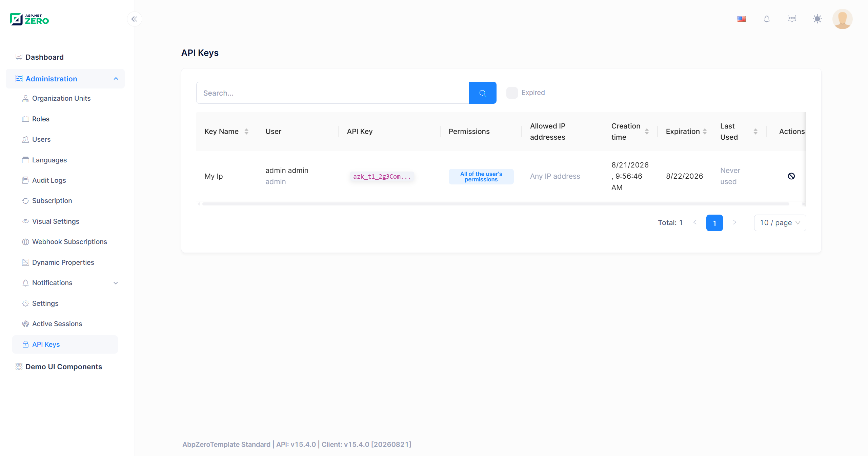This screenshot has height=456, width=868.
Task: Sort table by Last Used arrows
Action: [755, 132]
